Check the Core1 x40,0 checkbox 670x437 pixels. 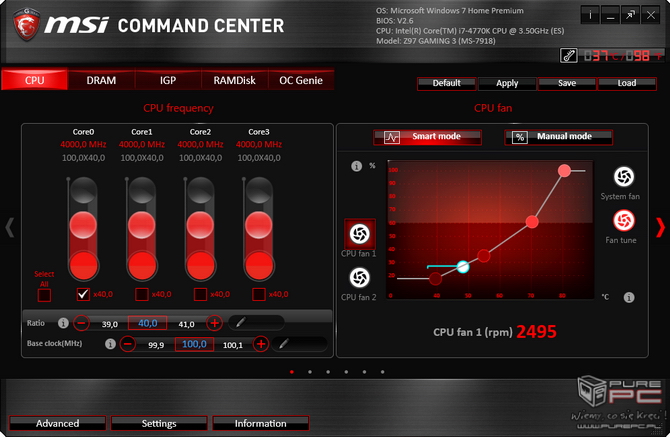141,294
